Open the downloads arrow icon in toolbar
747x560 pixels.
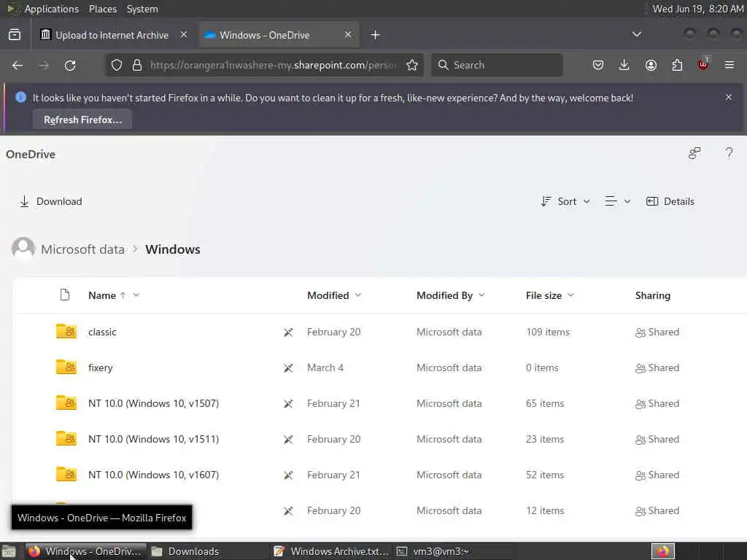tap(624, 65)
